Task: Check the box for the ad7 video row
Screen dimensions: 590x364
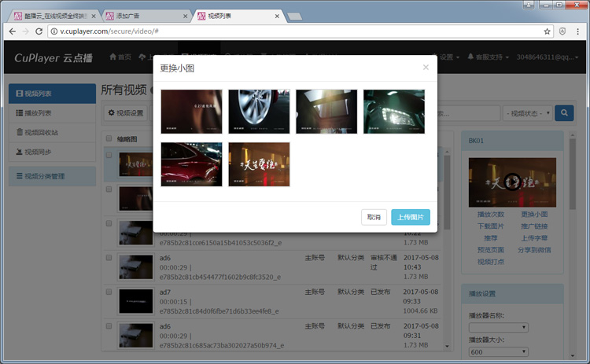Action: tap(109, 292)
